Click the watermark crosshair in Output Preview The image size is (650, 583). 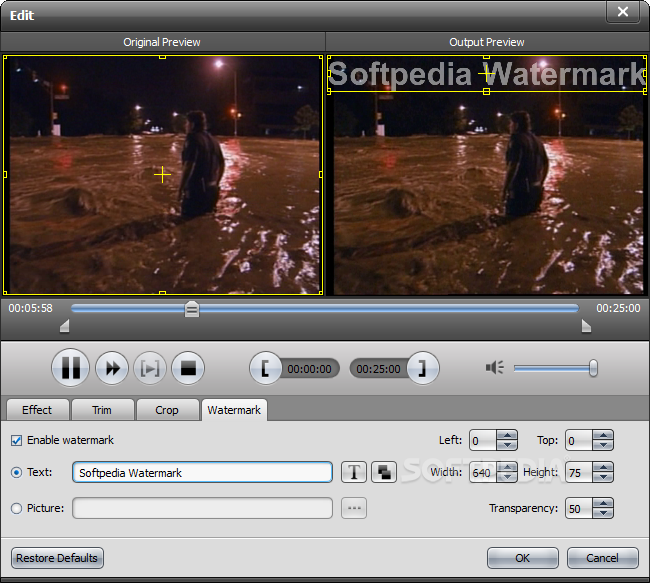[486, 74]
